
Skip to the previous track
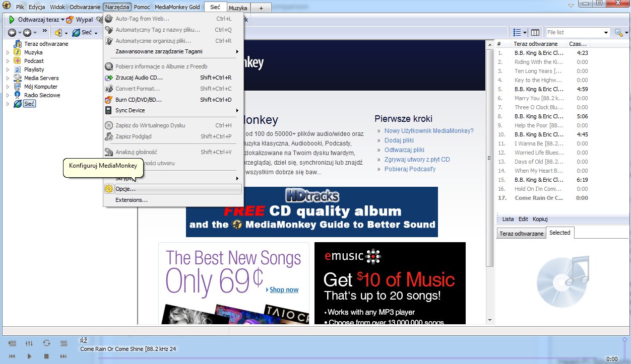pos(12,356)
